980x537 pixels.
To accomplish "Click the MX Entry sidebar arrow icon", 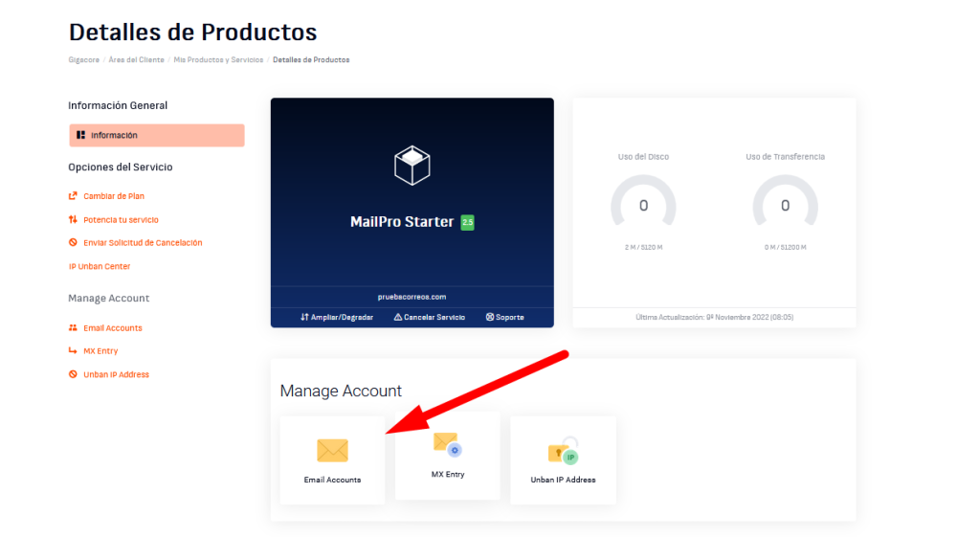I will click(73, 351).
